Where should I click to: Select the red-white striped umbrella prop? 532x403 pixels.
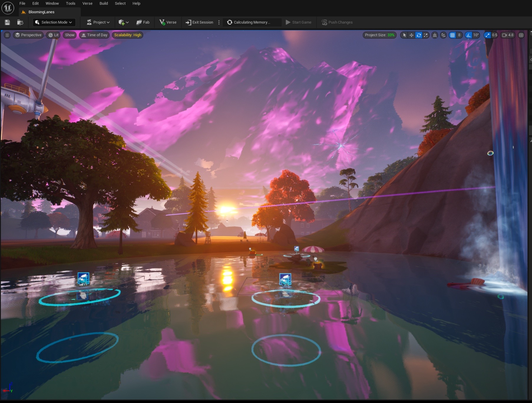pos(313,250)
